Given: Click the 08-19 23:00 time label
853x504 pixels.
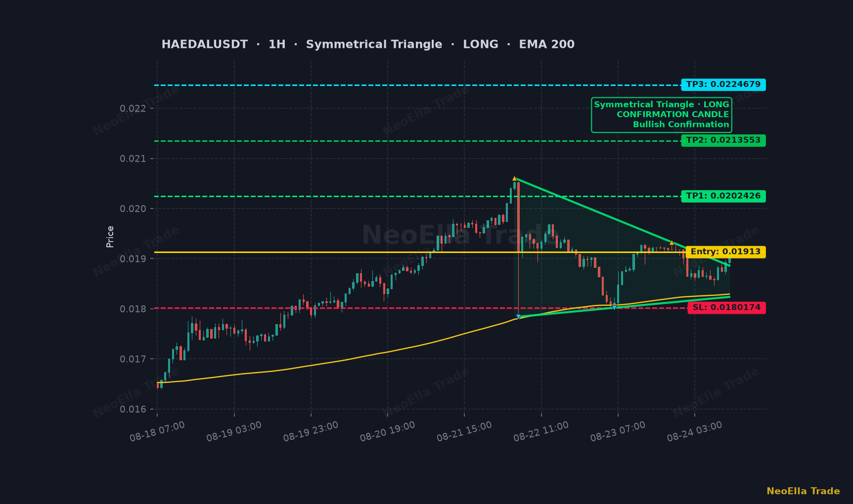Looking at the screenshot, I should 311,431.
